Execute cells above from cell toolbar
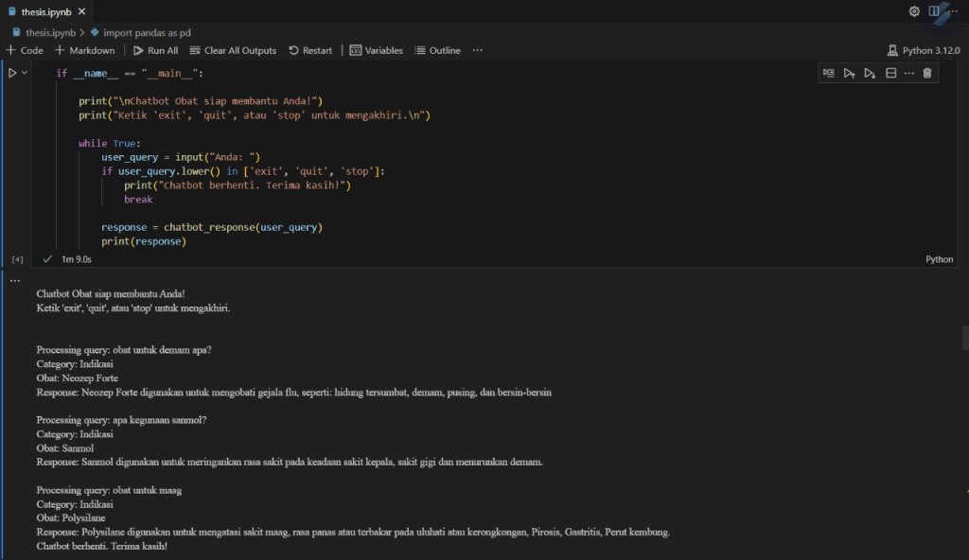This screenshot has height=560, width=969. [849, 73]
